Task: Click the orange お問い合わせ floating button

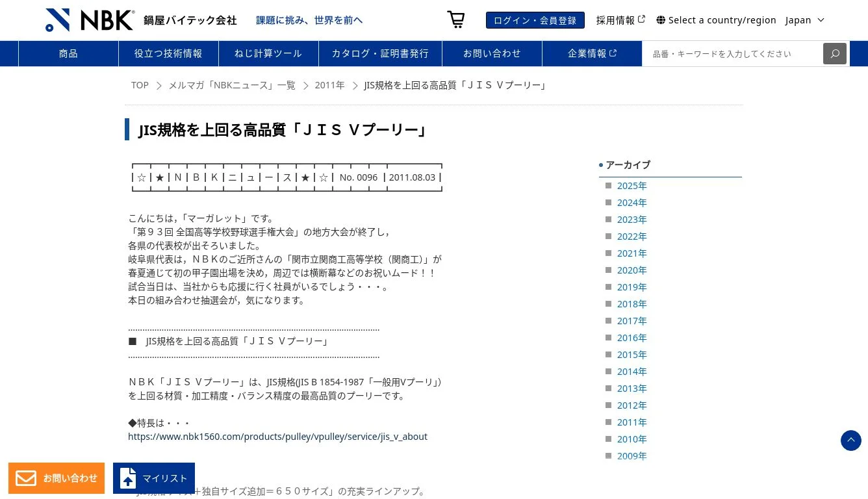Action: coord(57,478)
